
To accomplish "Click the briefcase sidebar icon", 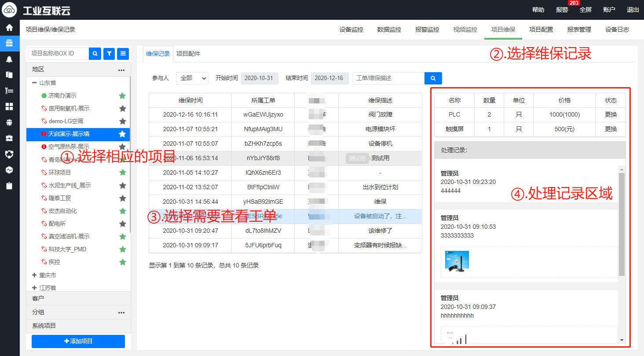I will pyautogui.click(x=9, y=138).
